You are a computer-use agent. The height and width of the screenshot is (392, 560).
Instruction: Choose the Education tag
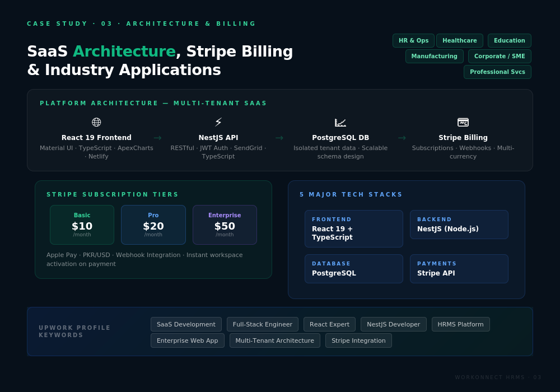click(509, 41)
